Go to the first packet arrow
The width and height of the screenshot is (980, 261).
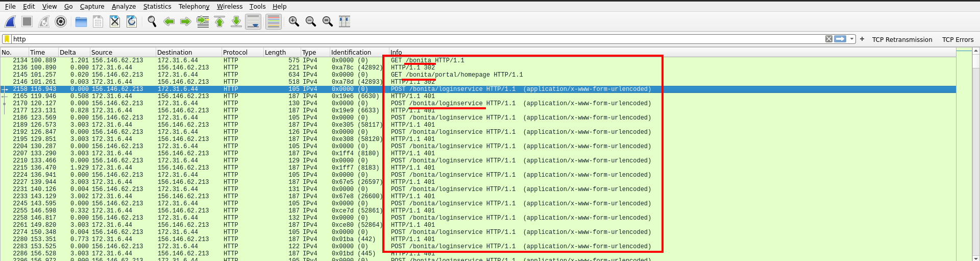(x=219, y=21)
